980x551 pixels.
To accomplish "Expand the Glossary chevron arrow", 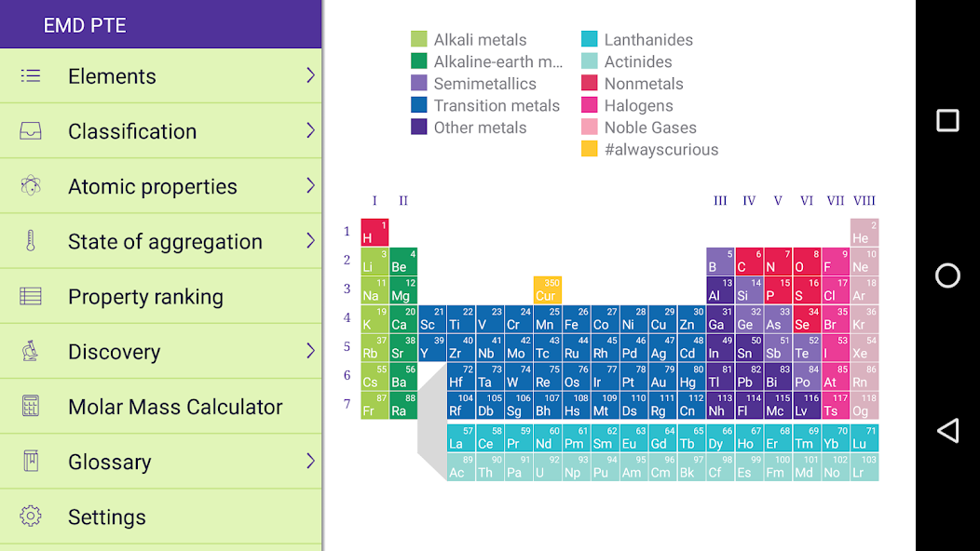I will tap(310, 461).
